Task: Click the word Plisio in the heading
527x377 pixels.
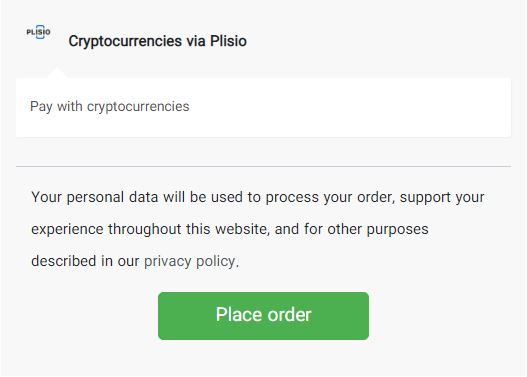Action: tap(228, 41)
